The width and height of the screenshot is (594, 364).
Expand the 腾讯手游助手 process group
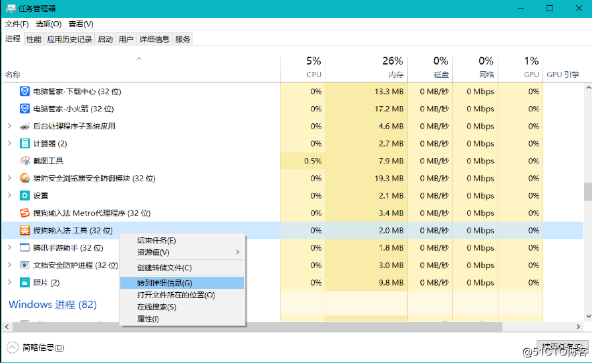(x=9, y=247)
